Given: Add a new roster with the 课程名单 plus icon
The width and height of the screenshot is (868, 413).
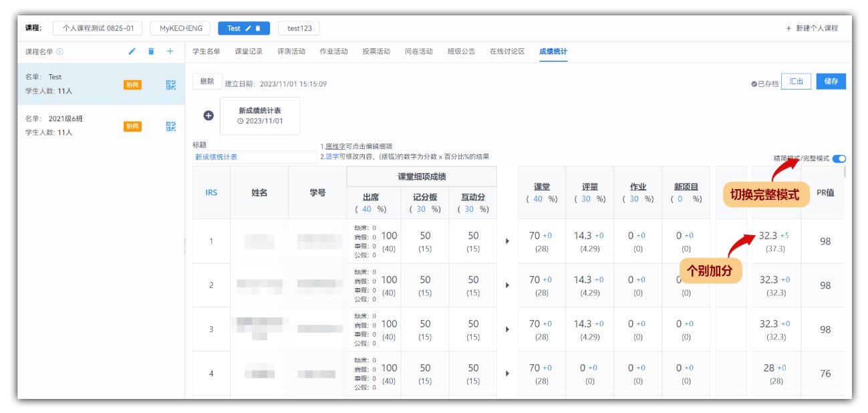Looking at the screenshot, I should click(x=170, y=51).
